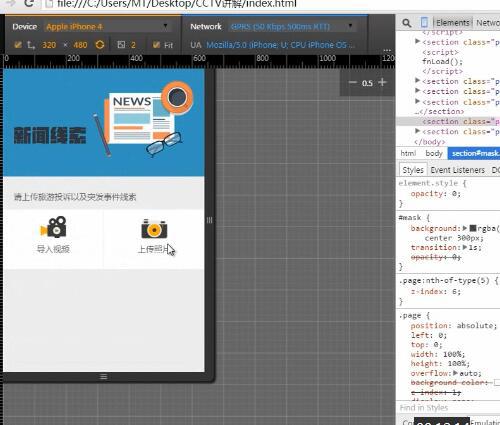Screen dimensions: 500x425
Task: Select the html breadcrumb
Action: 408,153
